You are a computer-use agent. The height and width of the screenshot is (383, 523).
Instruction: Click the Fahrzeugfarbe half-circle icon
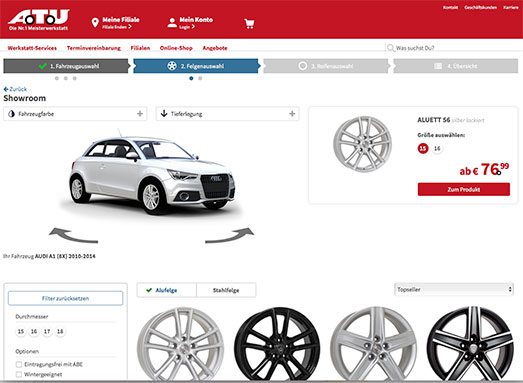point(11,114)
